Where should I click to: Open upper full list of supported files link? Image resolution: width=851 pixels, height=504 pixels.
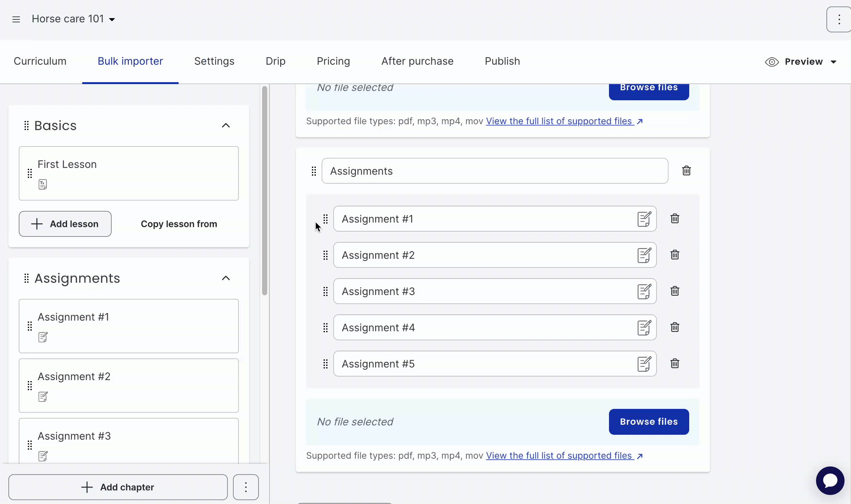564,121
